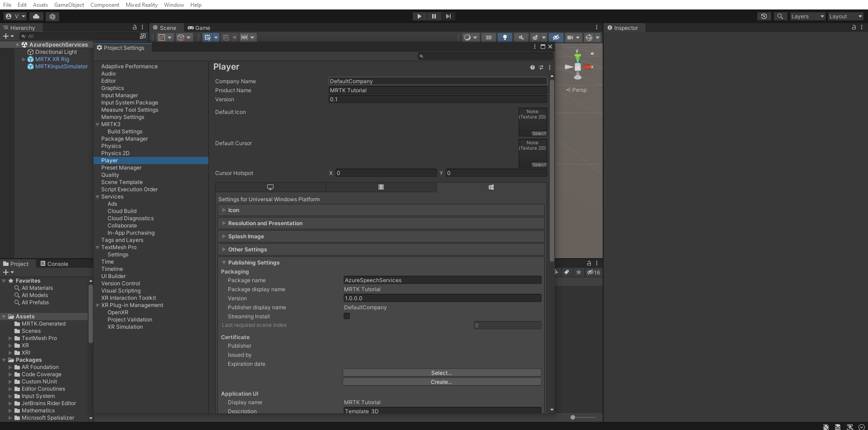The height and width of the screenshot is (430, 868).
Task: Open the Window menu
Action: coord(174,5)
